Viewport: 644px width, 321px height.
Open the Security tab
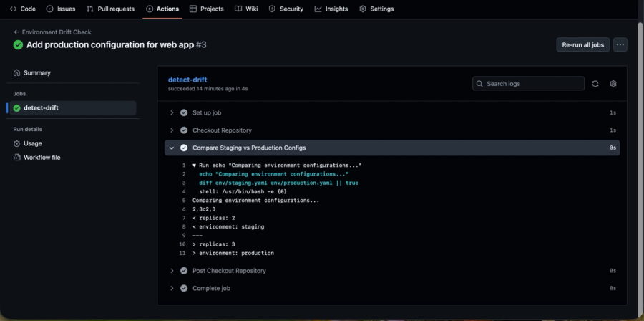[286, 9]
